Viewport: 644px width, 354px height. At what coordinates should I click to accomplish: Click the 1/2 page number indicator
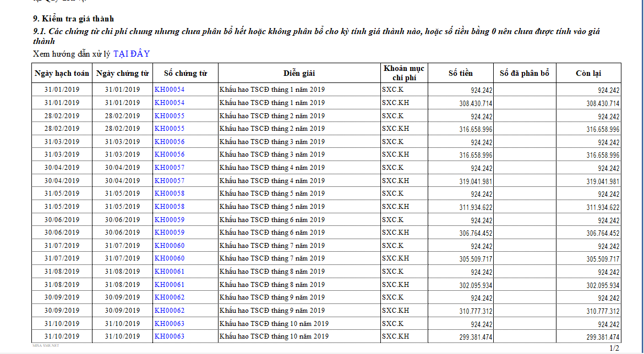pyautogui.click(x=614, y=348)
